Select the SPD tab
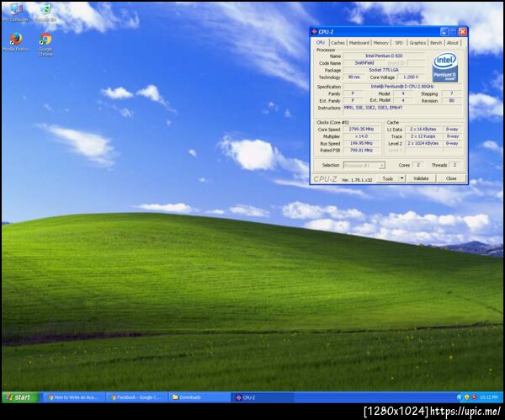 [x=399, y=43]
